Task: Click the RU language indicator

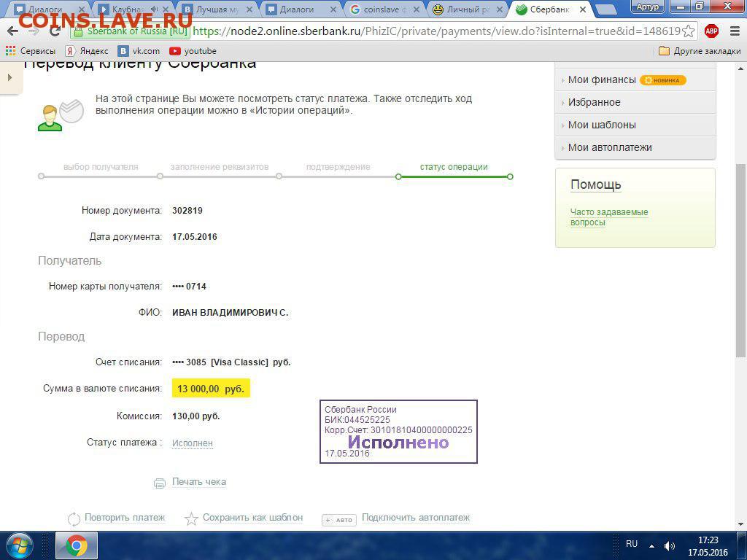Action: (632, 544)
